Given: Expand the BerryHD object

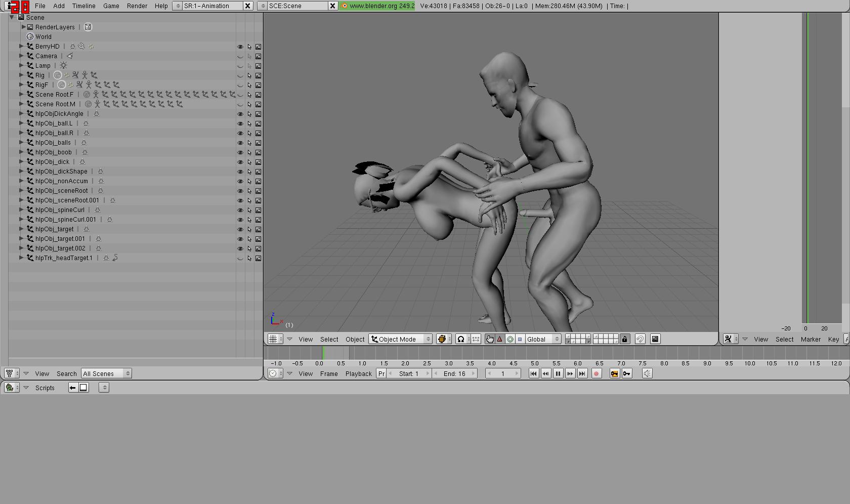Looking at the screenshot, I should click(x=21, y=46).
